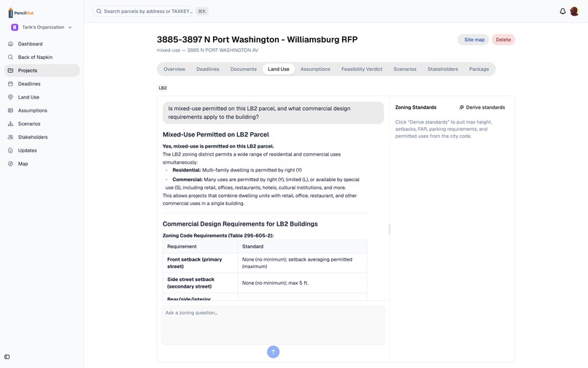Click heading Commercial Design Requirements for LB2 Buildings

[x=240, y=224]
